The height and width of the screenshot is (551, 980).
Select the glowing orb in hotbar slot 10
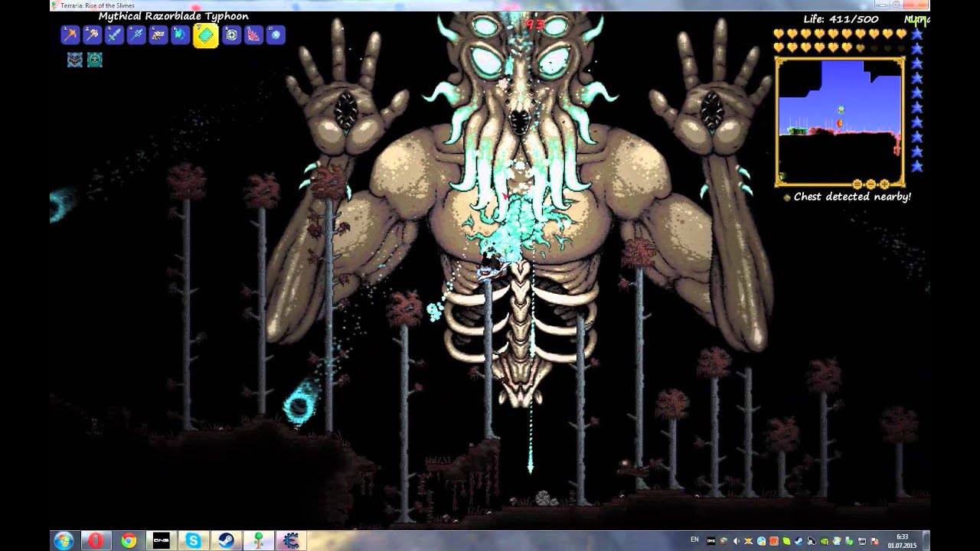point(276,34)
